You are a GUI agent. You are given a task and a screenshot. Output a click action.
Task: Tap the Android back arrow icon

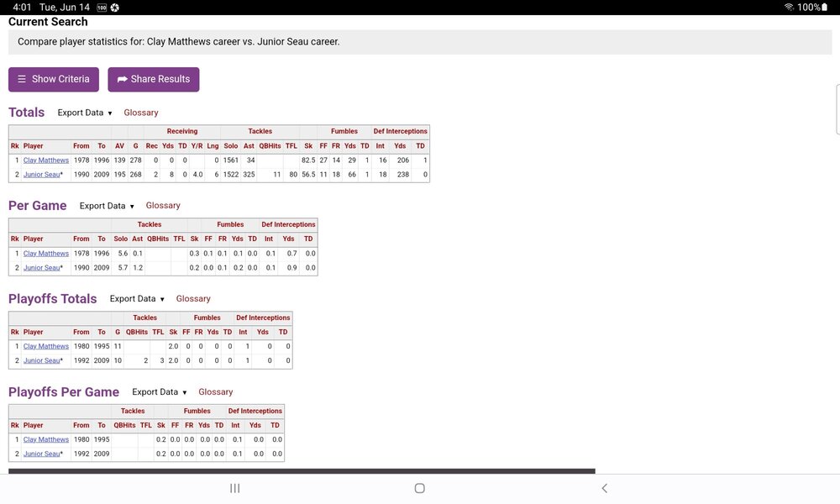click(604, 488)
